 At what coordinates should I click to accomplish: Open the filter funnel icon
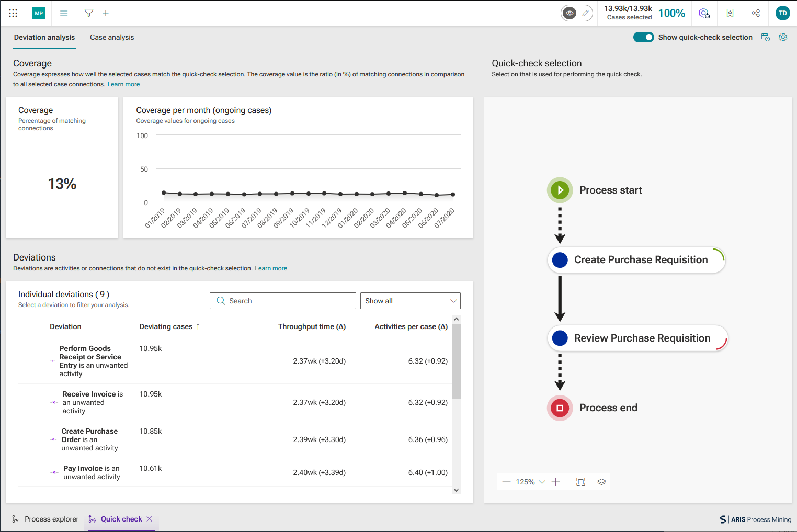pyautogui.click(x=89, y=13)
